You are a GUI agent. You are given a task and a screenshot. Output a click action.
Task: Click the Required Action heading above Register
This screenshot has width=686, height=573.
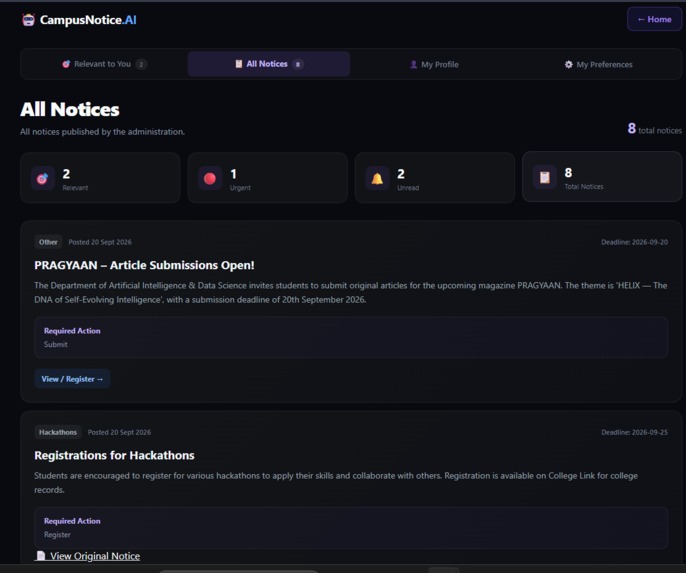[72, 521]
